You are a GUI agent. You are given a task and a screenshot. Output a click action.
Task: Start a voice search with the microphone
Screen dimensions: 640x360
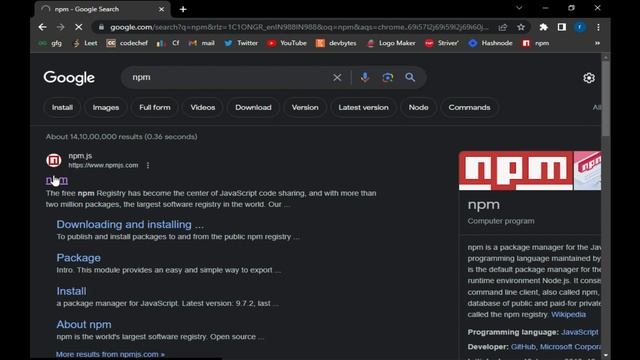365,78
